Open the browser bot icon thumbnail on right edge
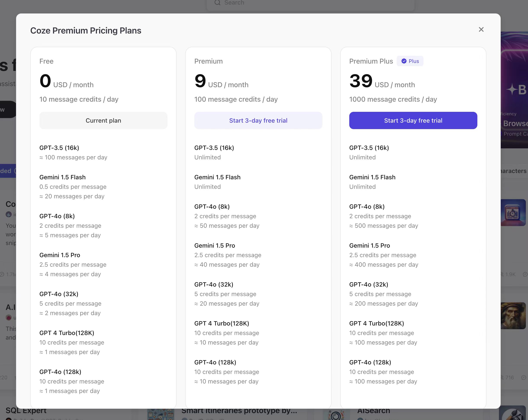This screenshot has width=528, height=420. click(513, 212)
